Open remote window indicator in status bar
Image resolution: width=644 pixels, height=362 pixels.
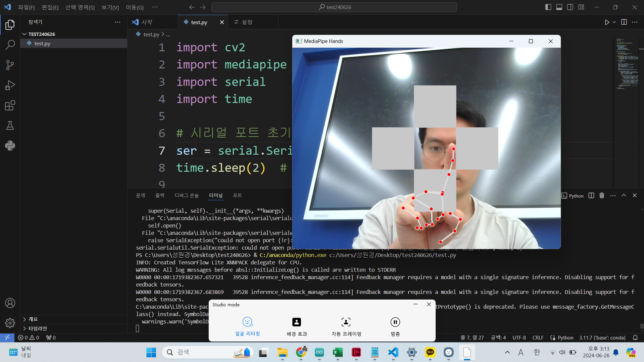[7, 338]
